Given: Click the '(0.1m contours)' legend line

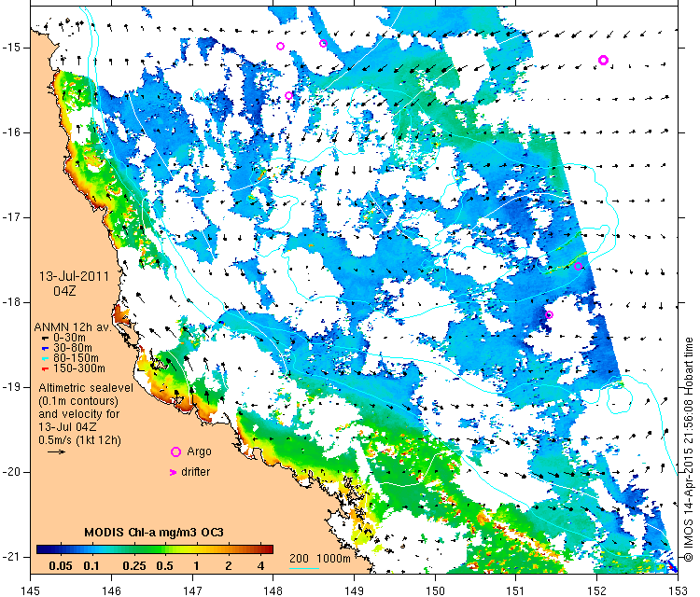Looking at the screenshot, I should (x=78, y=401).
